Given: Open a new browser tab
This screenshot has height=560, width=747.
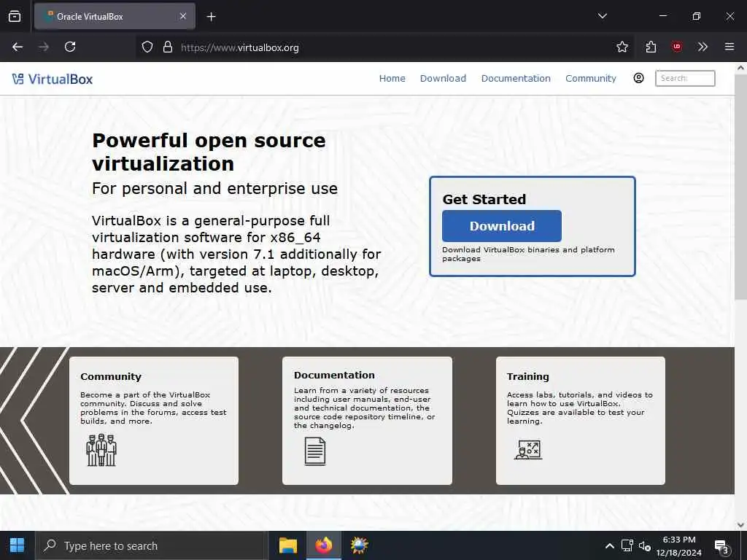Looking at the screenshot, I should (x=211, y=17).
